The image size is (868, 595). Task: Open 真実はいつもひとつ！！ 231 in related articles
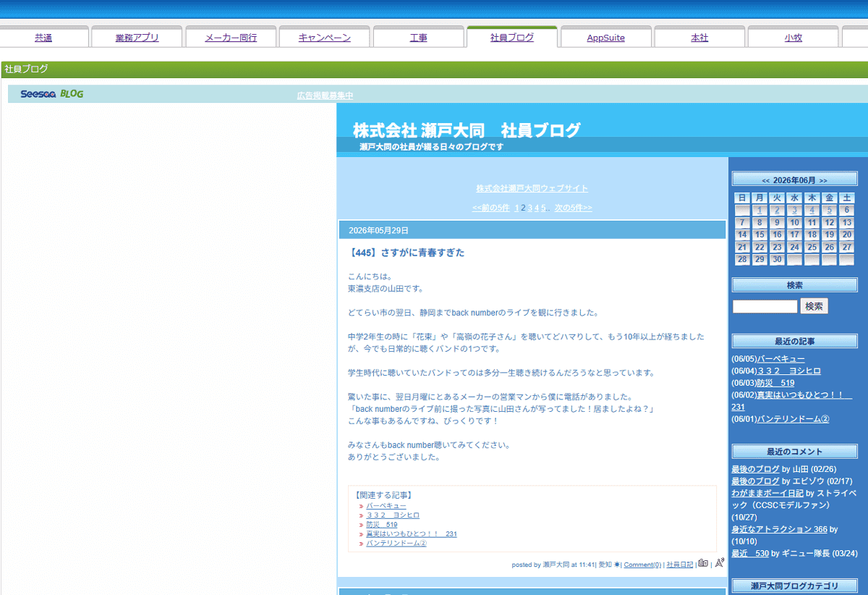[x=412, y=534]
